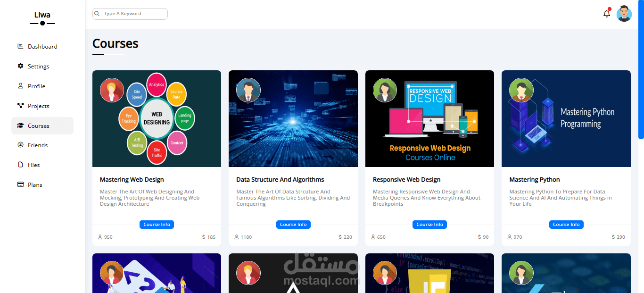View Course Info for Responsive Web Design
Image resolution: width=644 pixels, height=293 pixels.
[430, 225]
